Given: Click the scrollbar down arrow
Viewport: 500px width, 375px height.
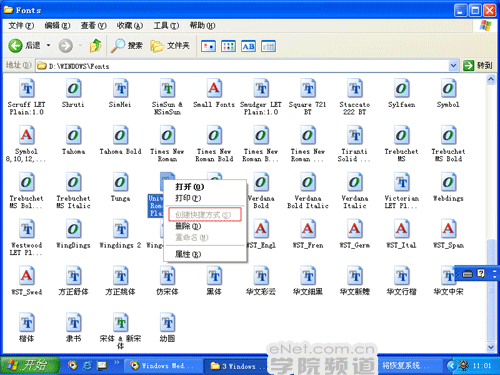Looking at the screenshot, I should point(491,347).
